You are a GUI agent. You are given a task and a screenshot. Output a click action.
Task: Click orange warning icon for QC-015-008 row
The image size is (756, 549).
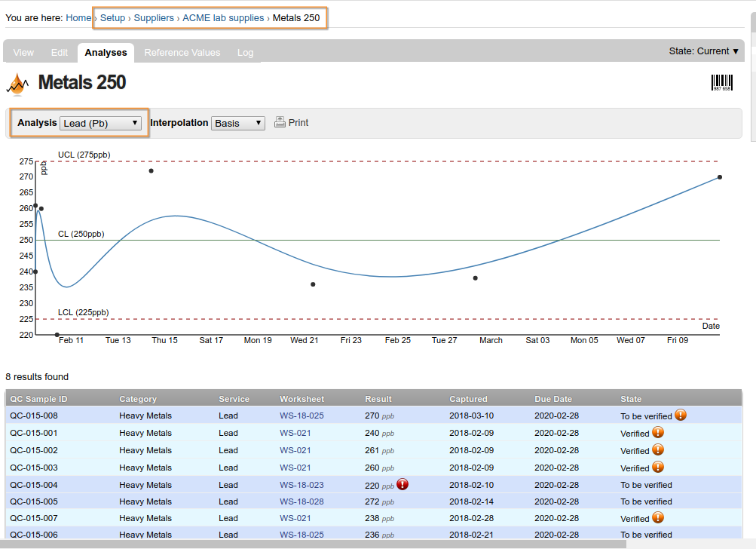681,415
